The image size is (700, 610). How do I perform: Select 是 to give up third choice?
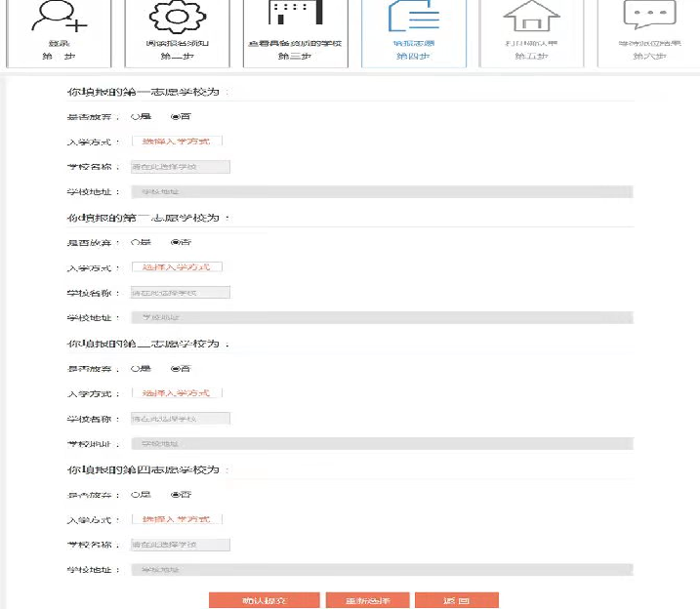pyautogui.click(x=136, y=369)
